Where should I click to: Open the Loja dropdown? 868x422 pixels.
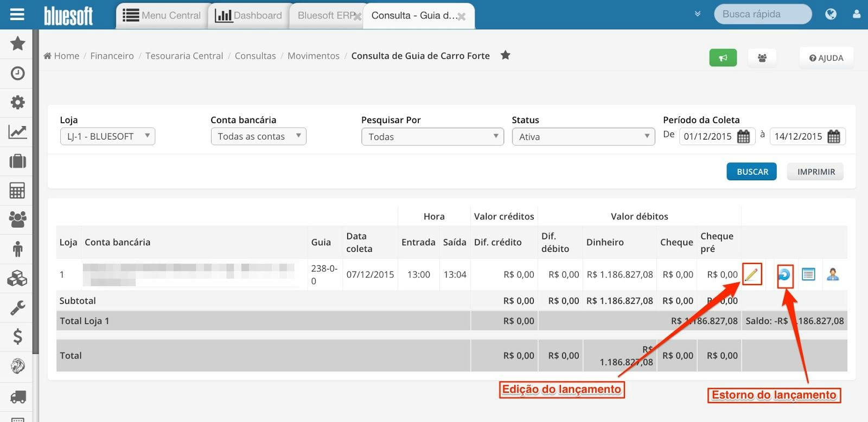(107, 136)
